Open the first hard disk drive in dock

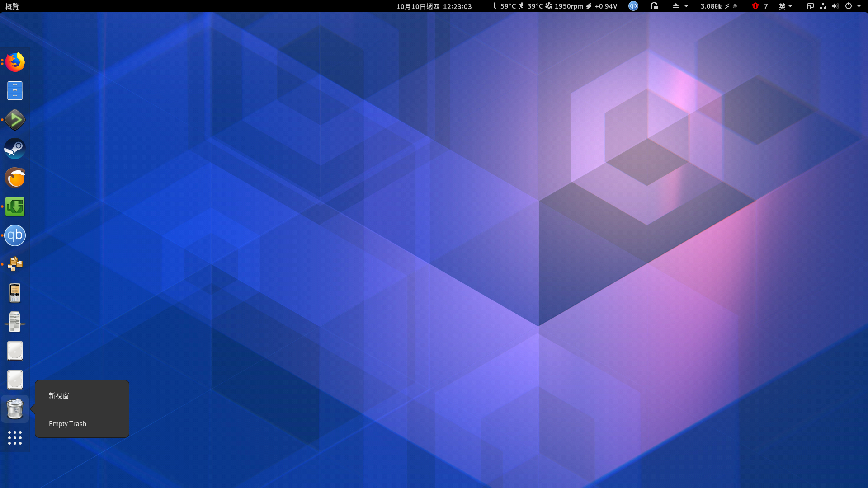click(x=15, y=351)
